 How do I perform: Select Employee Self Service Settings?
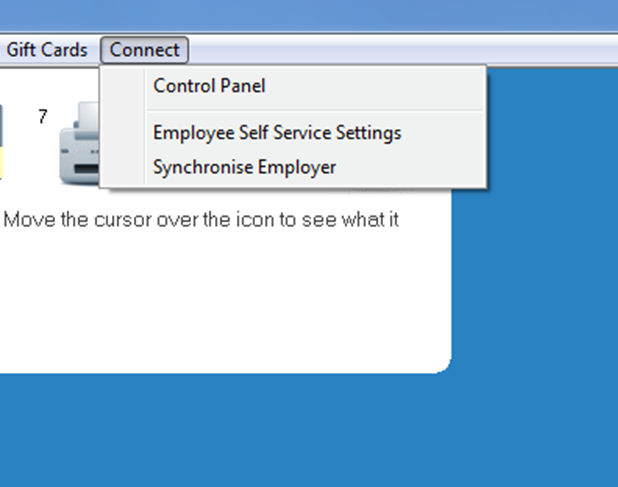coord(292,133)
